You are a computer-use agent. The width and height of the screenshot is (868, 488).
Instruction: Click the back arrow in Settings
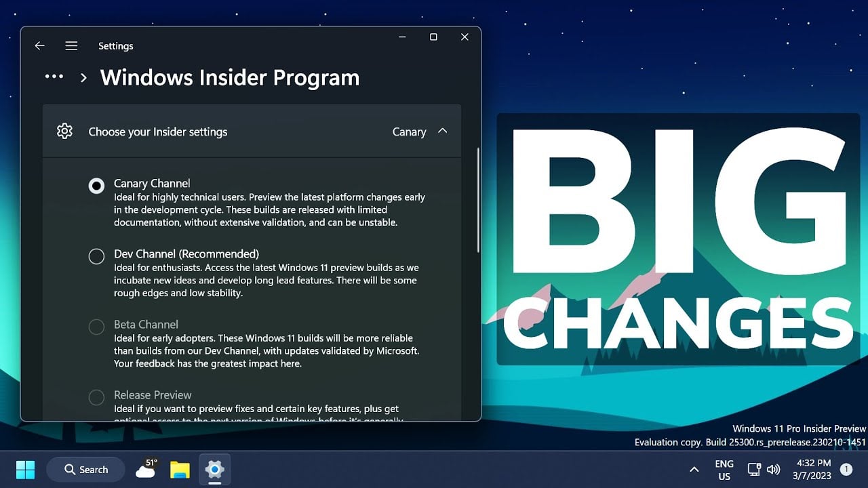39,45
